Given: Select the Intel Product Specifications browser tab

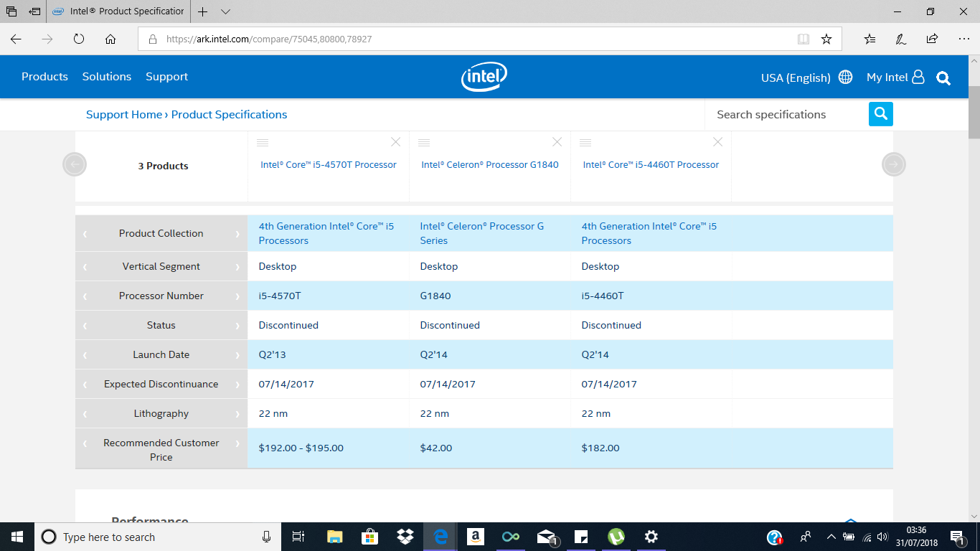Looking at the screenshot, I should click(x=118, y=11).
